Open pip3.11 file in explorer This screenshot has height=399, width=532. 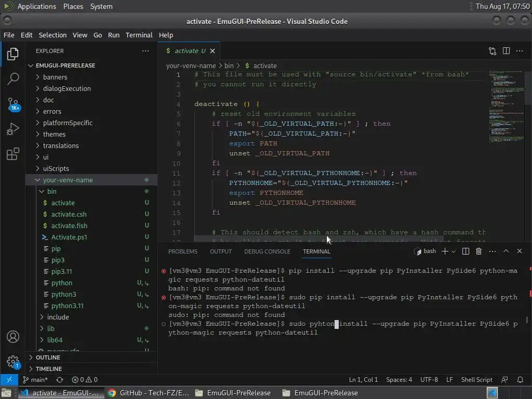click(91, 271)
